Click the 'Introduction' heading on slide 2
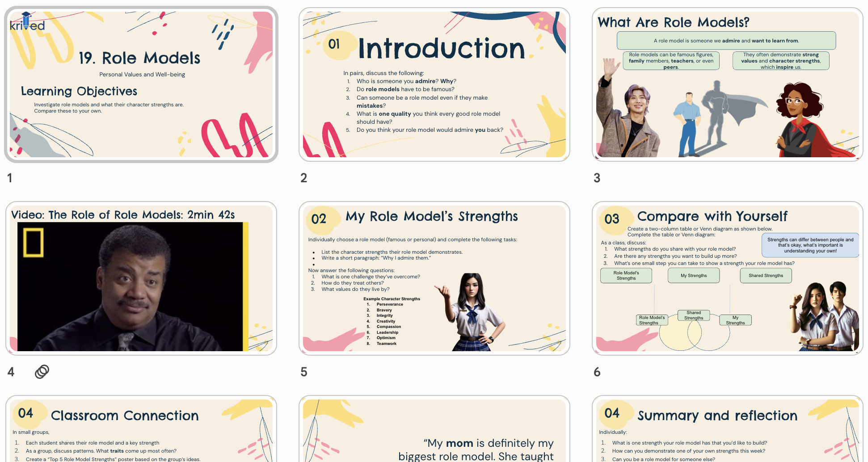 [442, 48]
